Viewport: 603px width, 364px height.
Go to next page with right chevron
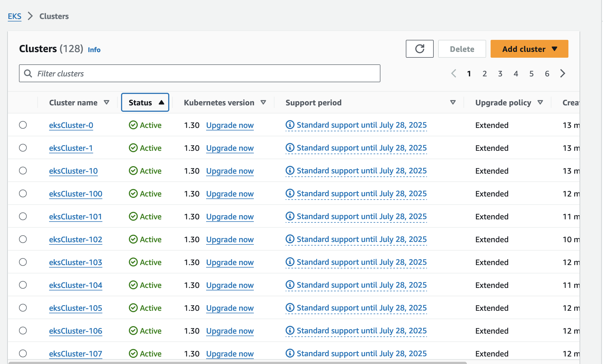tap(563, 73)
